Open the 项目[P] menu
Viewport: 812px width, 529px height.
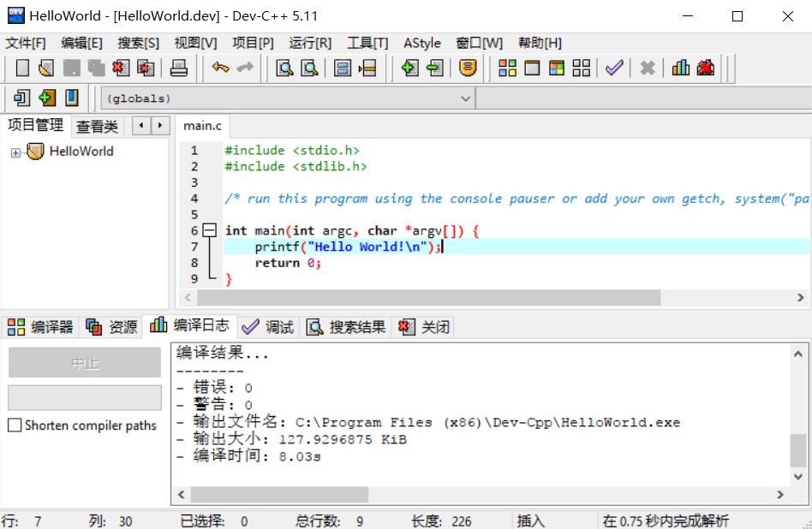(253, 43)
